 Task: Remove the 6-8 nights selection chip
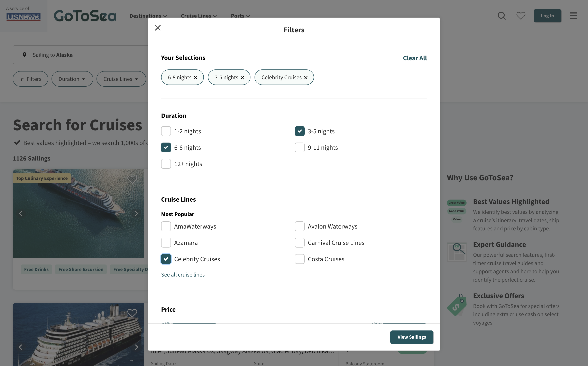196,78
